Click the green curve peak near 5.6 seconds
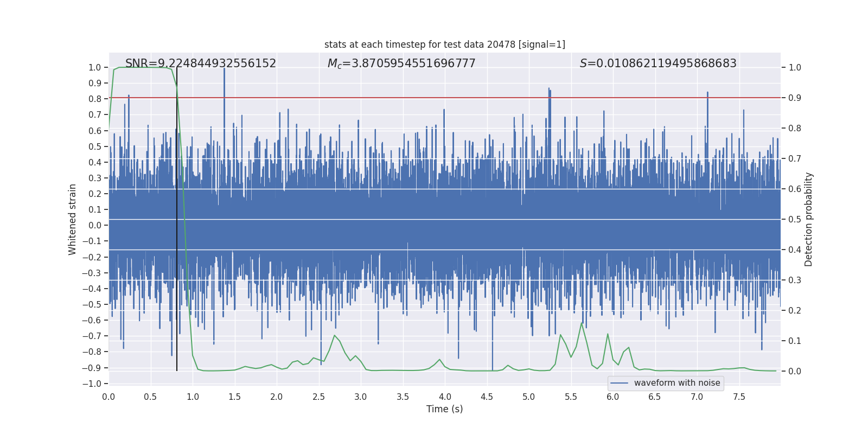 (x=582, y=323)
